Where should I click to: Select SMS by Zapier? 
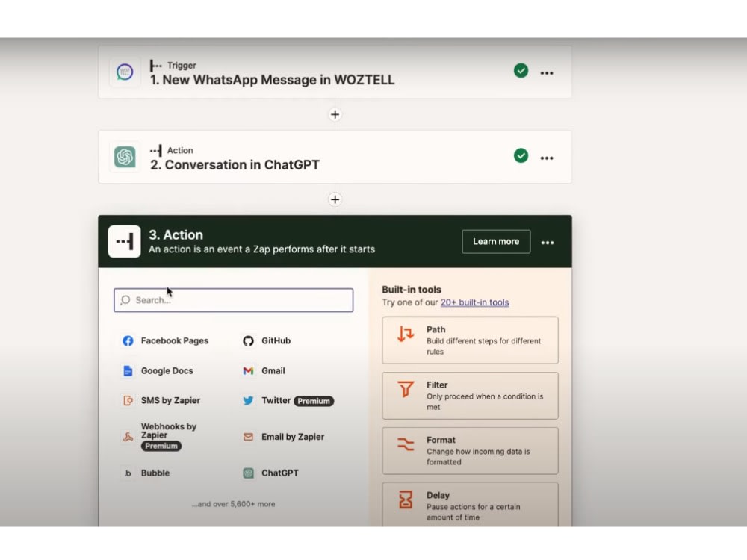170,400
